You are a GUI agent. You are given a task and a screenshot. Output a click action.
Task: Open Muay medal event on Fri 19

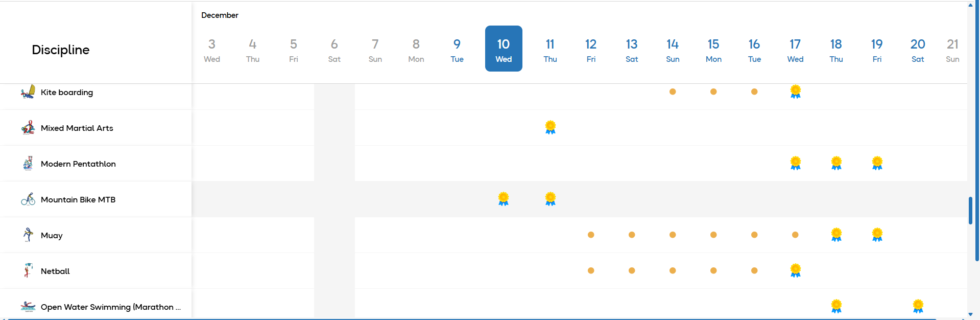pyautogui.click(x=877, y=235)
